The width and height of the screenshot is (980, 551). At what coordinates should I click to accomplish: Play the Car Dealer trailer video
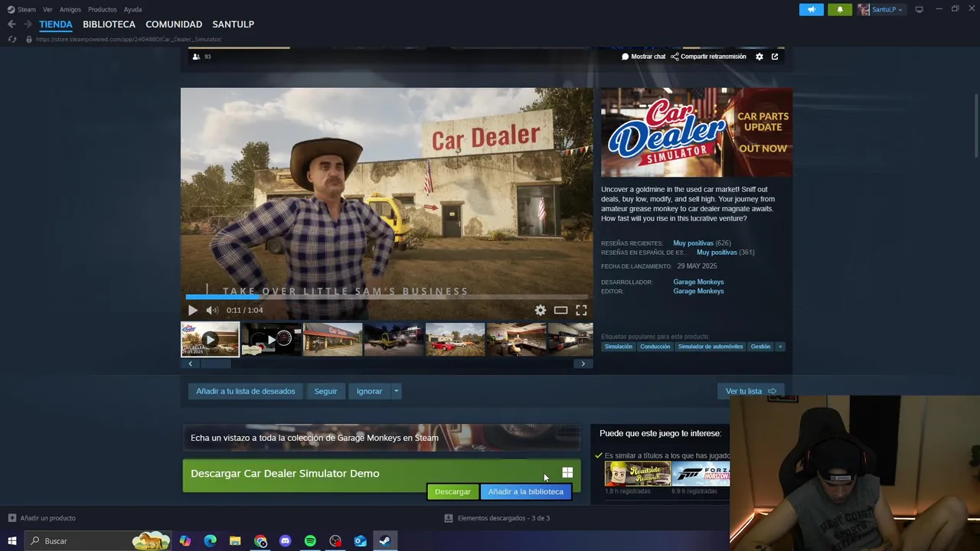193,310
